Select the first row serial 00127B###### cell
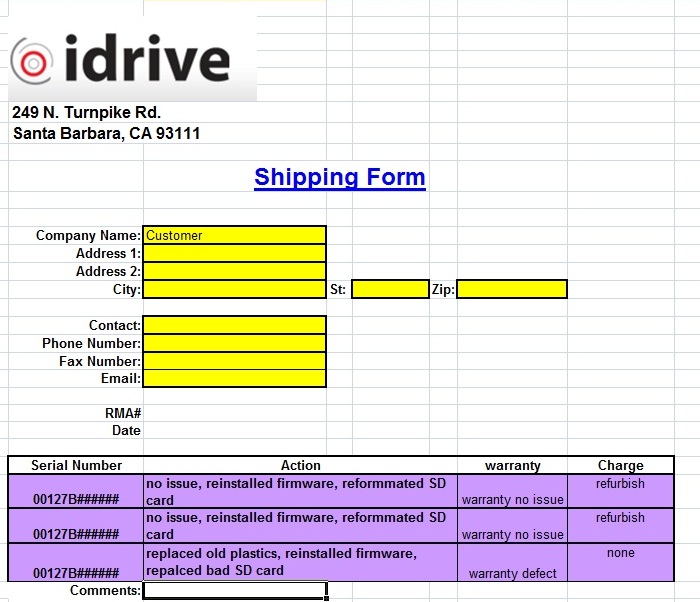This screenshot has height=602, width=700. click(x=76, y=491)
